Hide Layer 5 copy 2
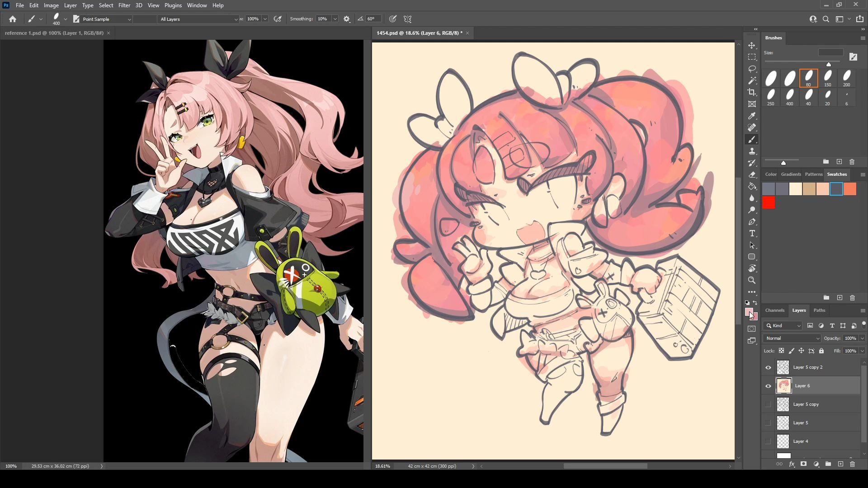 tap(768, 367)
